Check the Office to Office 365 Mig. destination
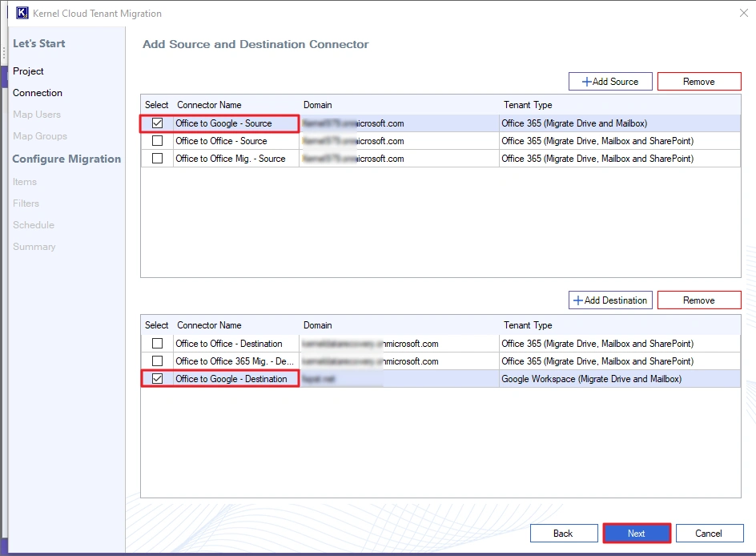The height and width of the screenshot is (556, 756). (157, 361)
